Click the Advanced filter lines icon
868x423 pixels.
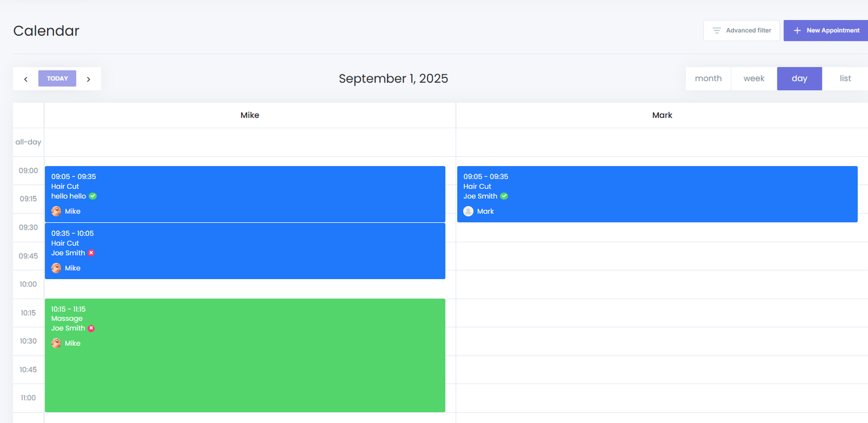point(717,30)
